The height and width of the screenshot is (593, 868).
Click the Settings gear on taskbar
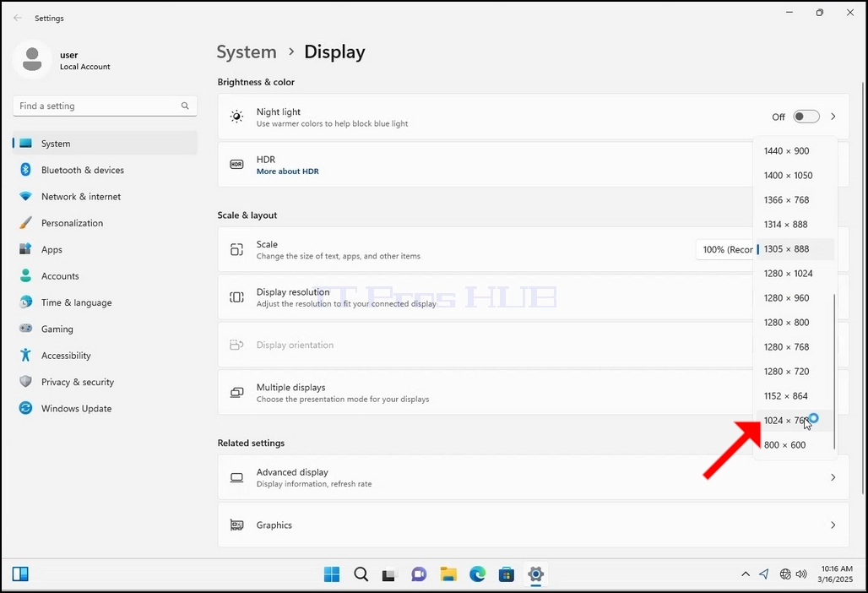pyautogui.click(x=535, y=574)
